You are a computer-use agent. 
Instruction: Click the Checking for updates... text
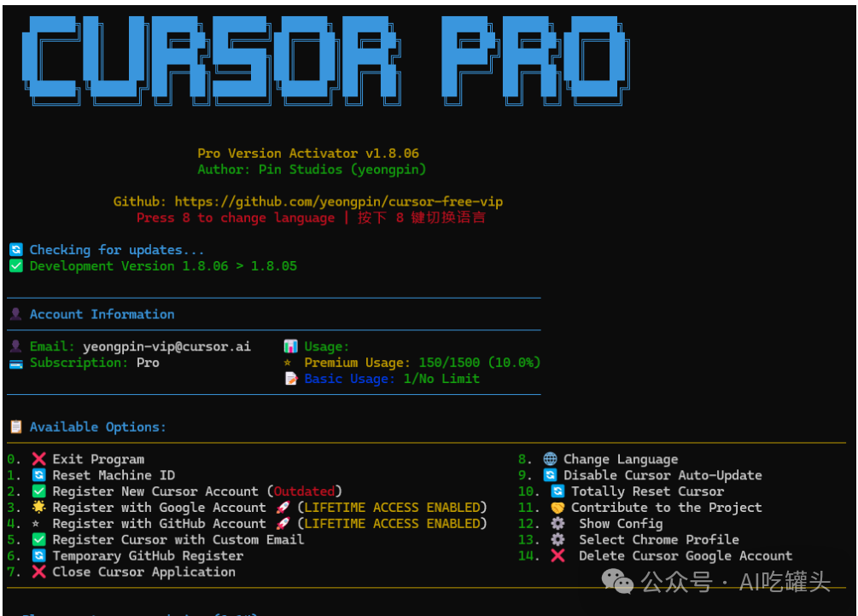click(117, 250)
